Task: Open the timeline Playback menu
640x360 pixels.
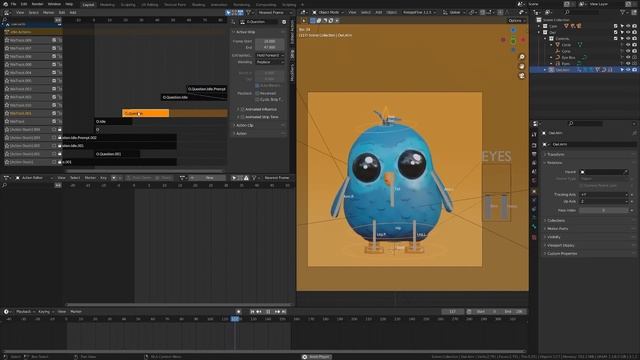Action: [x=25, y=312]
